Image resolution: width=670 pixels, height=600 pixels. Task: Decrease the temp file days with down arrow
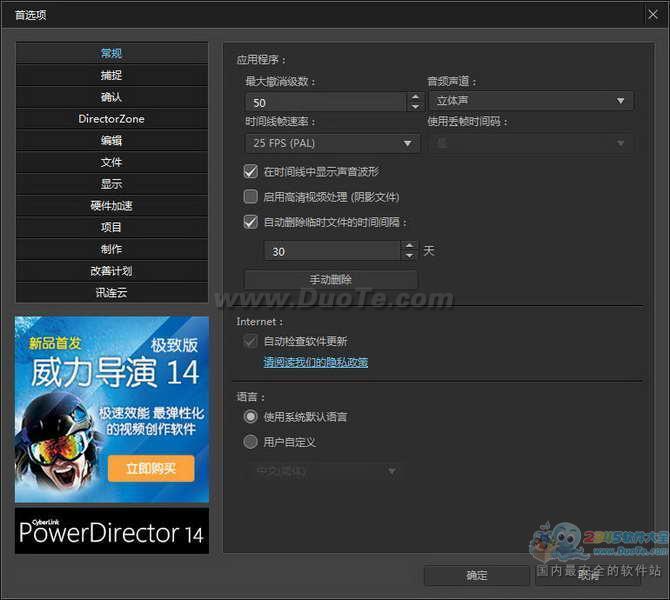click(x=409, y=256)
